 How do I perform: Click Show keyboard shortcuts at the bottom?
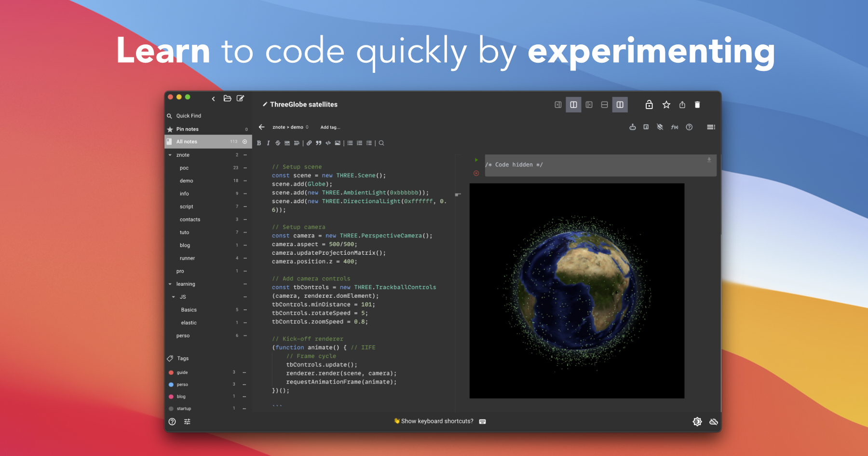(x=437, y=421)
